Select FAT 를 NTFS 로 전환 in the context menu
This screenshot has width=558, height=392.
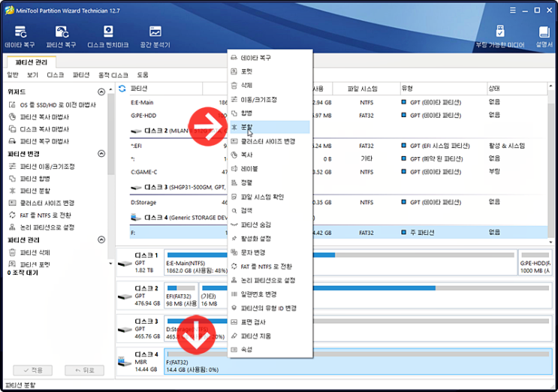tap(270, 267)
